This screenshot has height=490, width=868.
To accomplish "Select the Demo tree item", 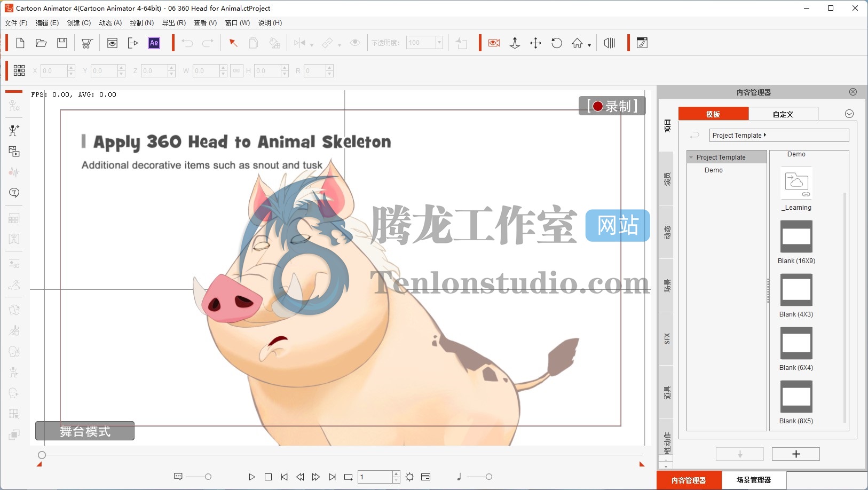I will [x=714, y=170].
